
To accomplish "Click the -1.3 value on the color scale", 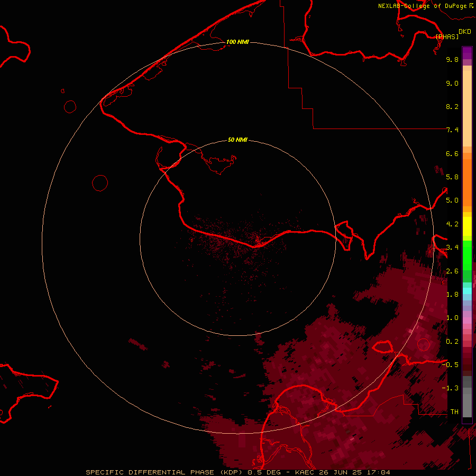I will (450, 388).
